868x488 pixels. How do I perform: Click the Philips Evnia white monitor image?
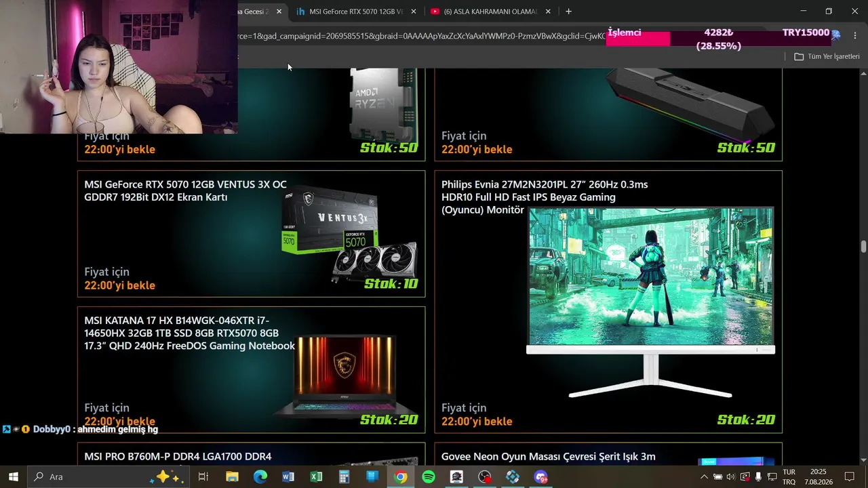pyautogui.click(x=650, y=303)
